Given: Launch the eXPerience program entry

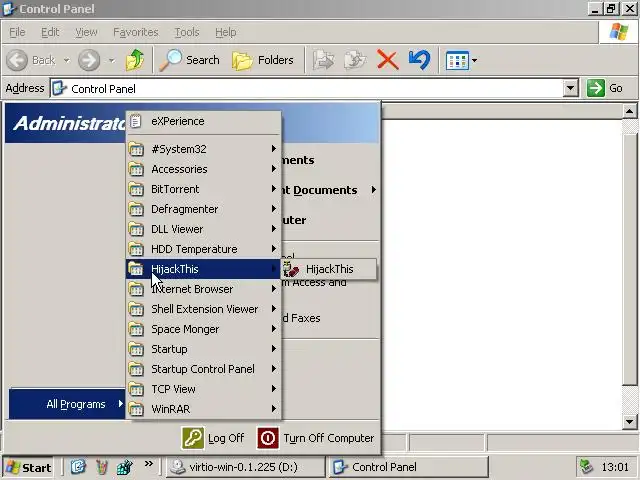Looking at the screenshot, I should [x=203, y=121].
